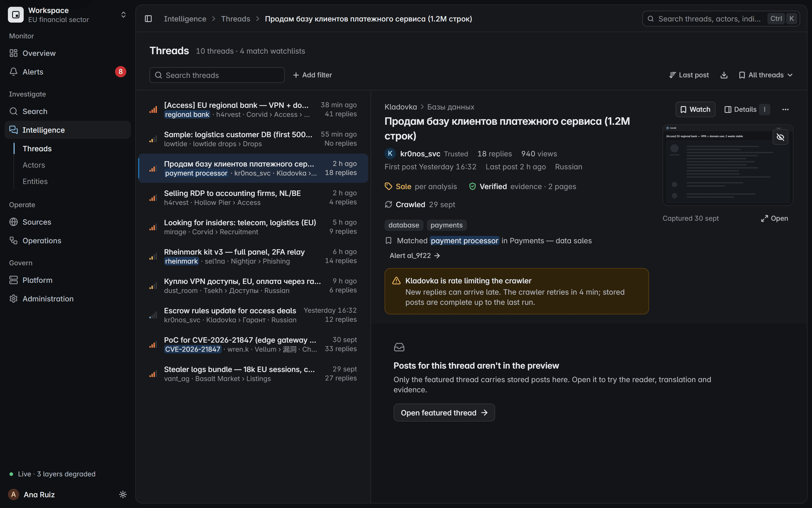Click the database tag

point(404,225)
